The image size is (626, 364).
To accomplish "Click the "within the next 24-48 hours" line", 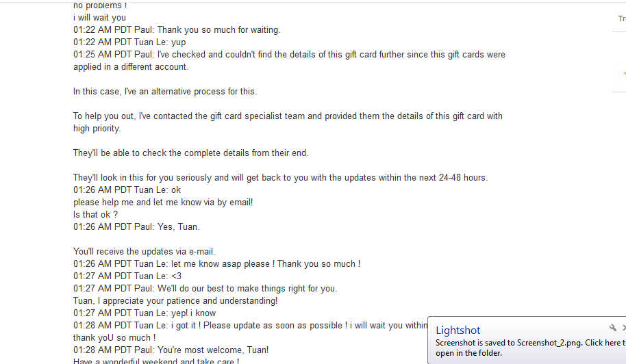I will click(x=280, y=178).
